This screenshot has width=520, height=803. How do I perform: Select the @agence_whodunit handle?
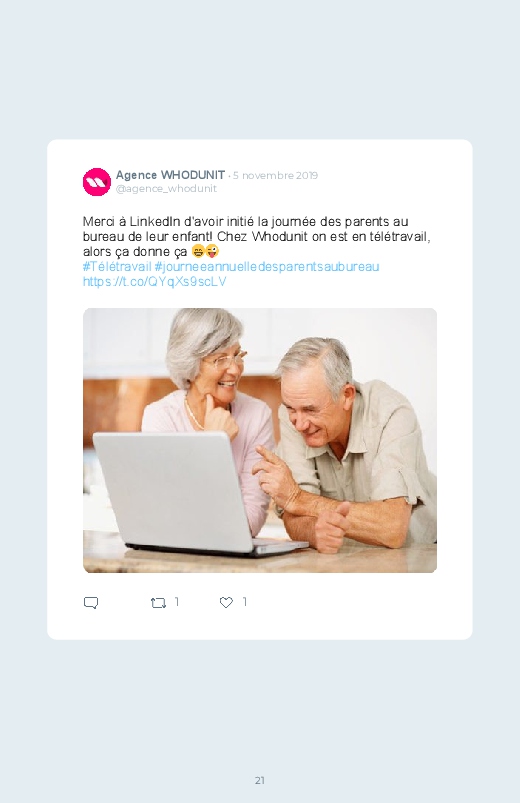(x=166, y=188)
